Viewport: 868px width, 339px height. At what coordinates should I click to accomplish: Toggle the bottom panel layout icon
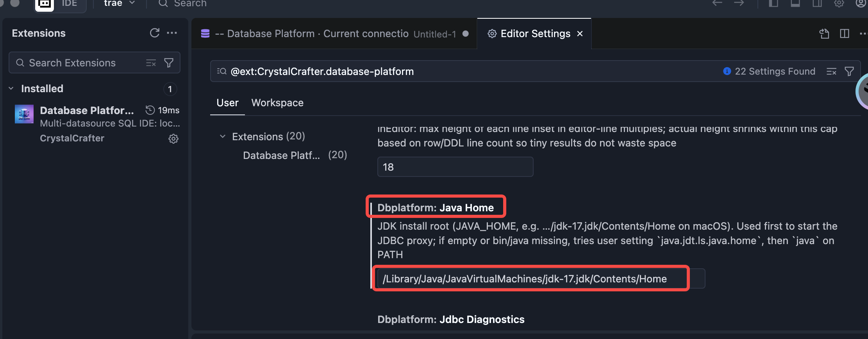point(795,3)
